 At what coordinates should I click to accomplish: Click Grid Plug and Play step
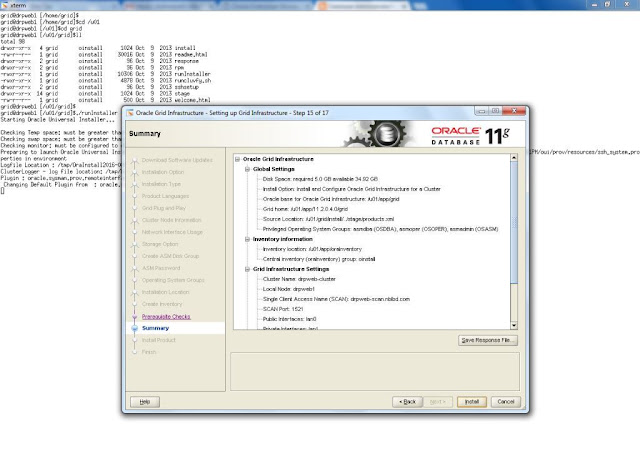[x=164, y=208]
